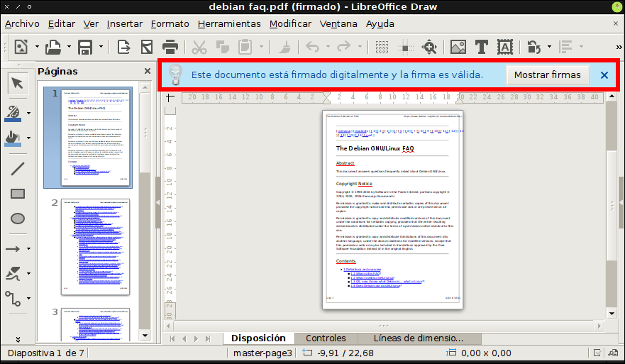Select page 3 thumbnail
Screen dimensions: 625x364
(96, 324)
